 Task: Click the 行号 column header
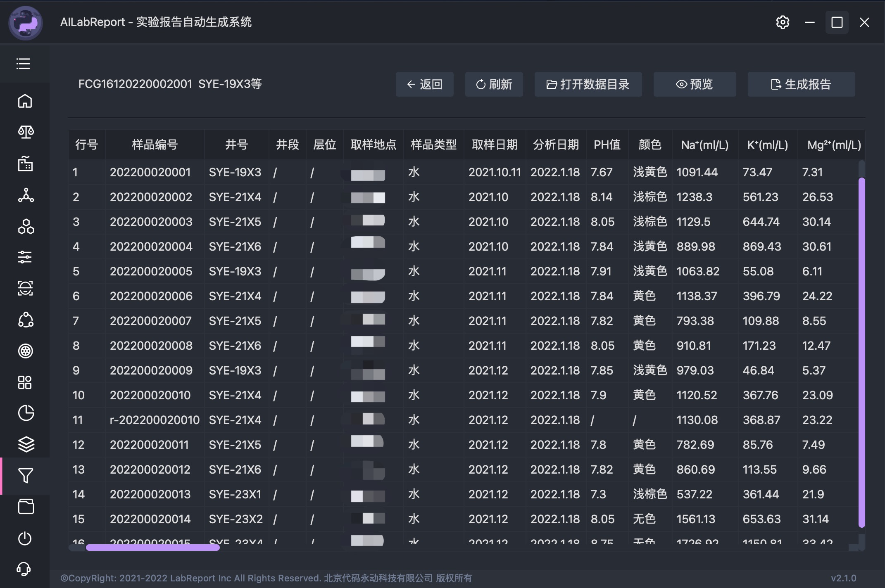86,145
